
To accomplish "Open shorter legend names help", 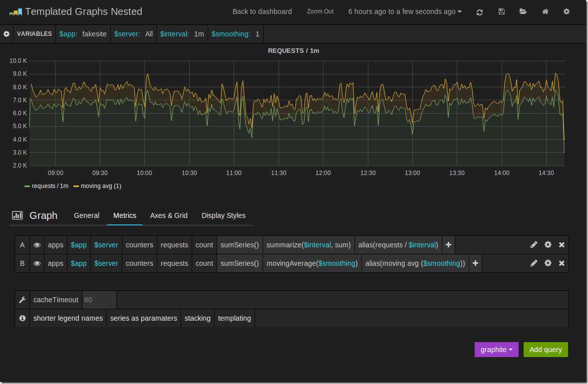I will click(x=68, y=318).
